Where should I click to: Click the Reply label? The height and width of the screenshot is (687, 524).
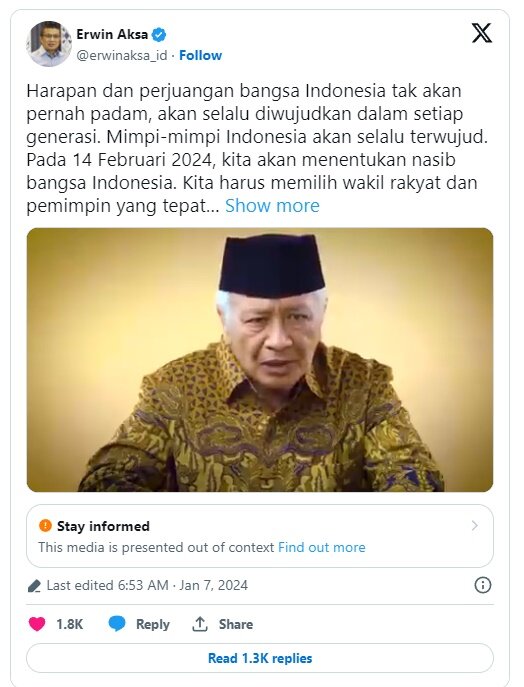click(152, 624)
